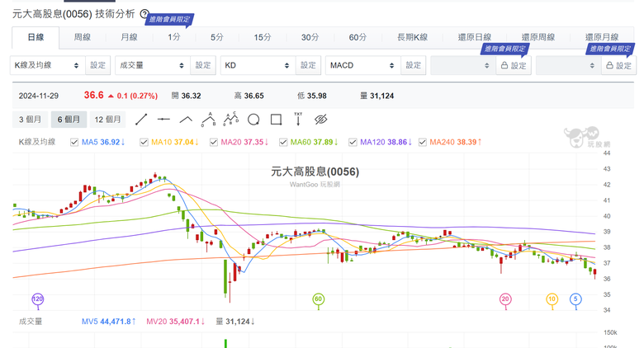This screenshot has height=348, width=644.
Task: Select the 6 個月 range button
Action: 69,120
